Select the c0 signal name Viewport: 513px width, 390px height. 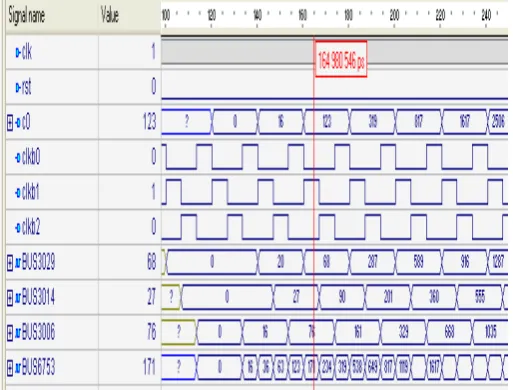(26, 122)
